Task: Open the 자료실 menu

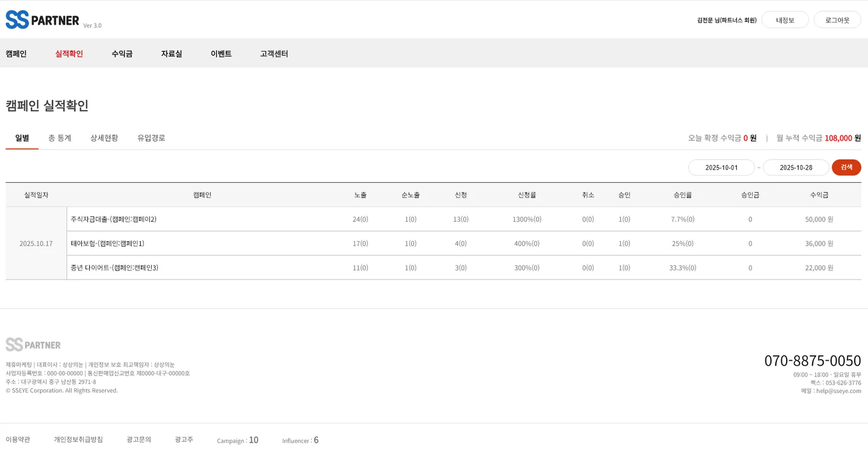Action: (x=172, y=53)
